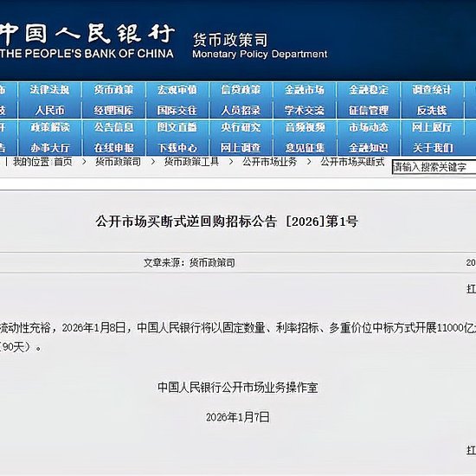Select the 网上展厅 navigation item
This screenshot has height=476, width=476.
click(432, 127)
